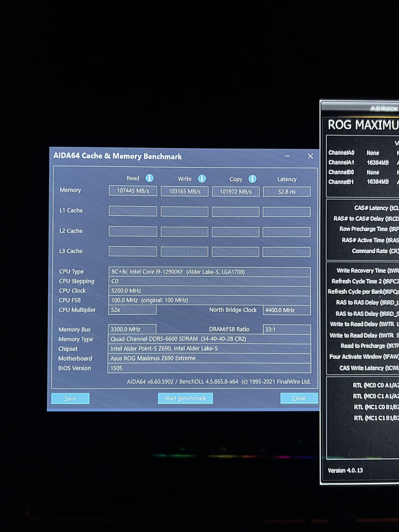Click Write Recovery Time label in ASRock window
The image size is (399, 532).
[x=368, y=271]
